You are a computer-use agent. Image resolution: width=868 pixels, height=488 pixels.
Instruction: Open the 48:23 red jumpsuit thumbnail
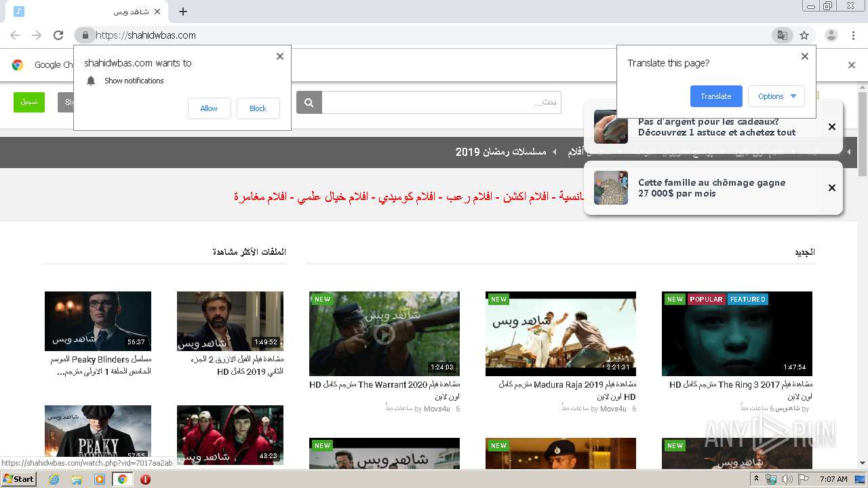[x=230, y=435]
